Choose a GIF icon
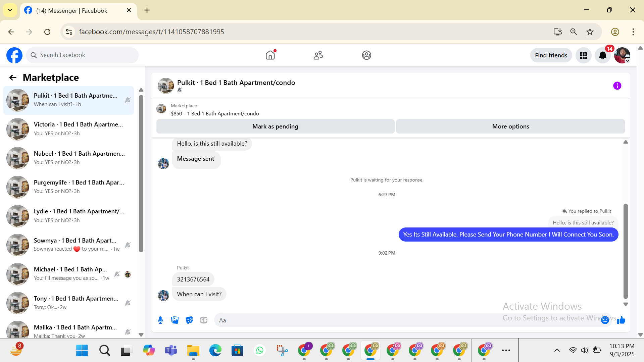 (204, 320)
